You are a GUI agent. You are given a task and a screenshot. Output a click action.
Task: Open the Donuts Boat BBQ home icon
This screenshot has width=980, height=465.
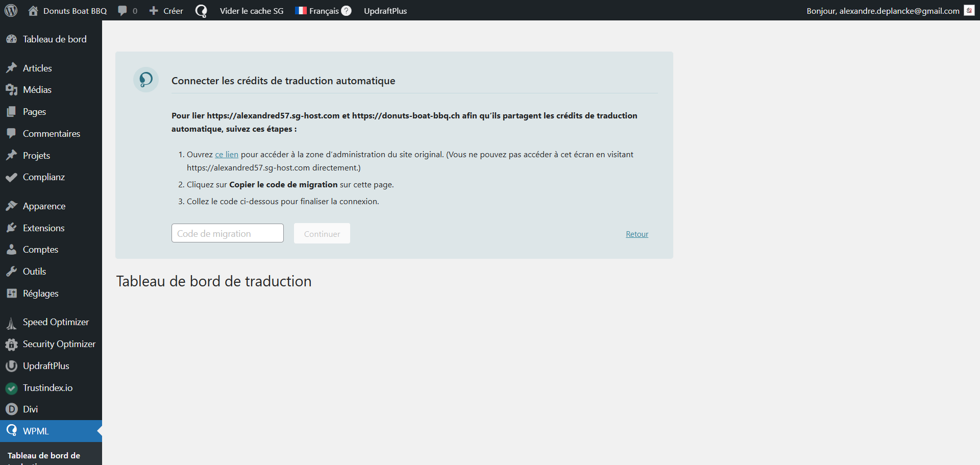point(33,11)
